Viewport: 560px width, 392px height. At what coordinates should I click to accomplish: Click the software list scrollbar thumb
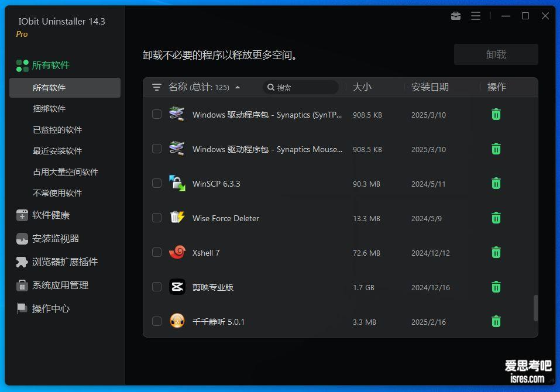pos(535,308)
